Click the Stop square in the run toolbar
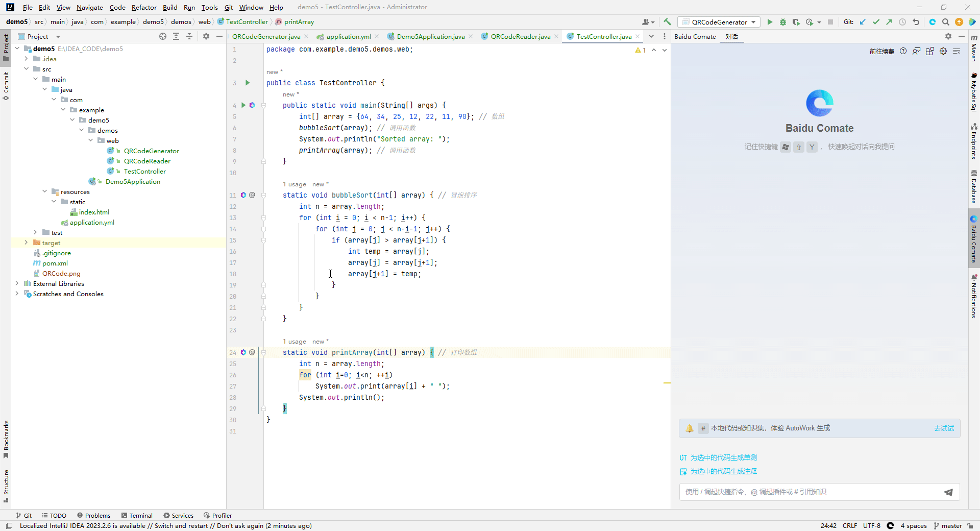Viewport: 980px width, 531px height. (x=830, y=22)
